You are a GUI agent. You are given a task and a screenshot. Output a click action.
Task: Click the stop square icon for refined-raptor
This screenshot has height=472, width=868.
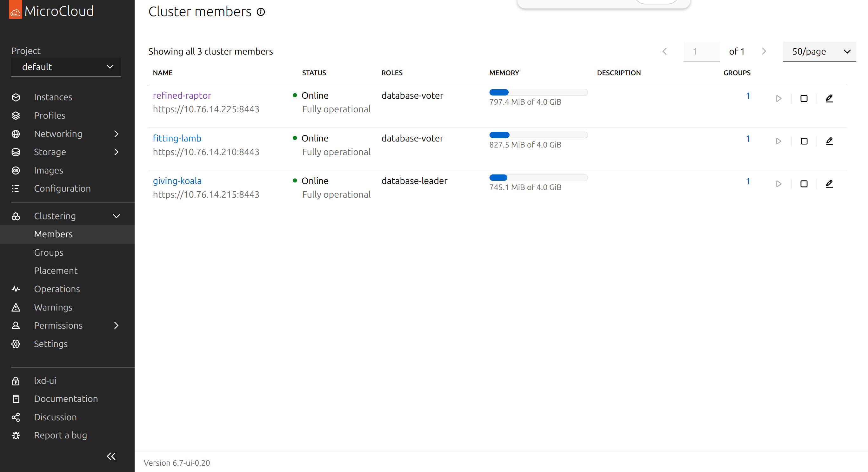(804, 98)
